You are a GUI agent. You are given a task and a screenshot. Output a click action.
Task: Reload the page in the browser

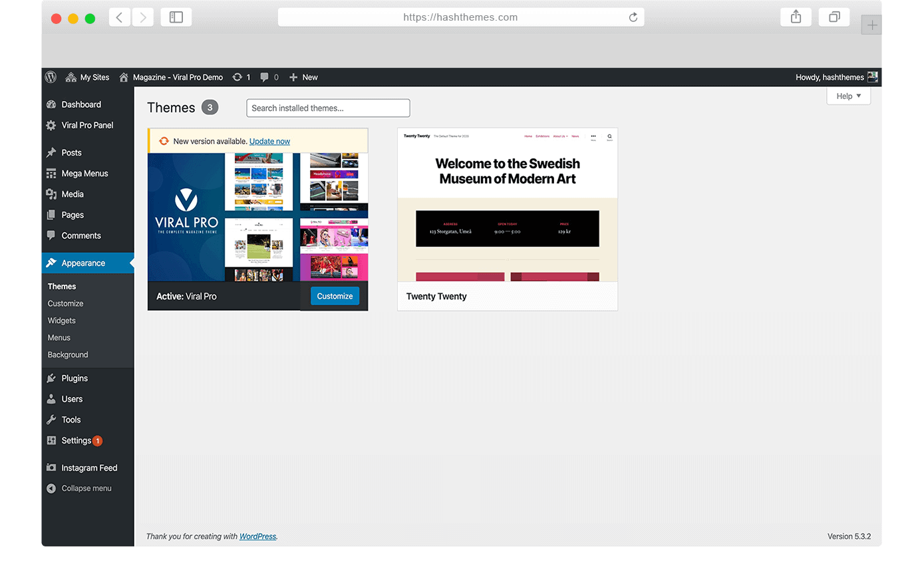[x=633, y=17]
